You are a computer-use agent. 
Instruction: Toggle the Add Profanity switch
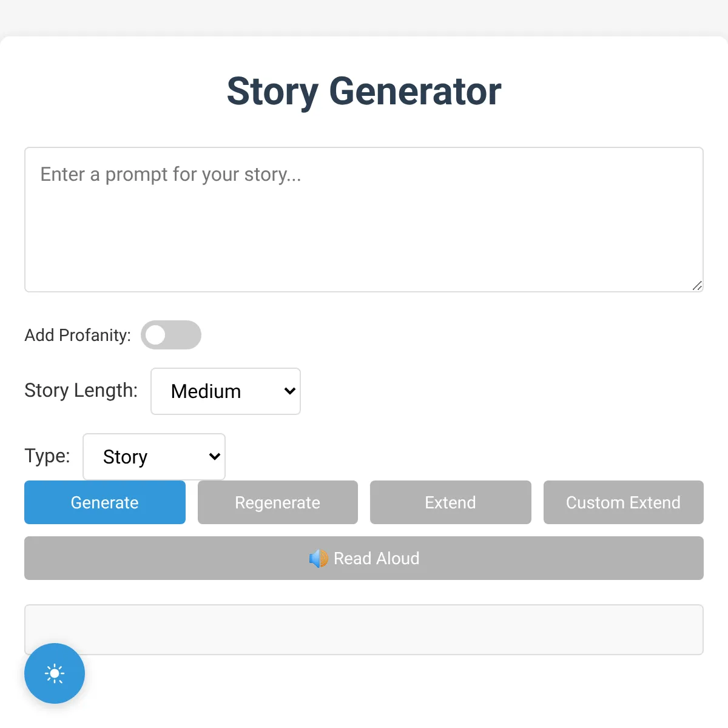tap(171, 335)
